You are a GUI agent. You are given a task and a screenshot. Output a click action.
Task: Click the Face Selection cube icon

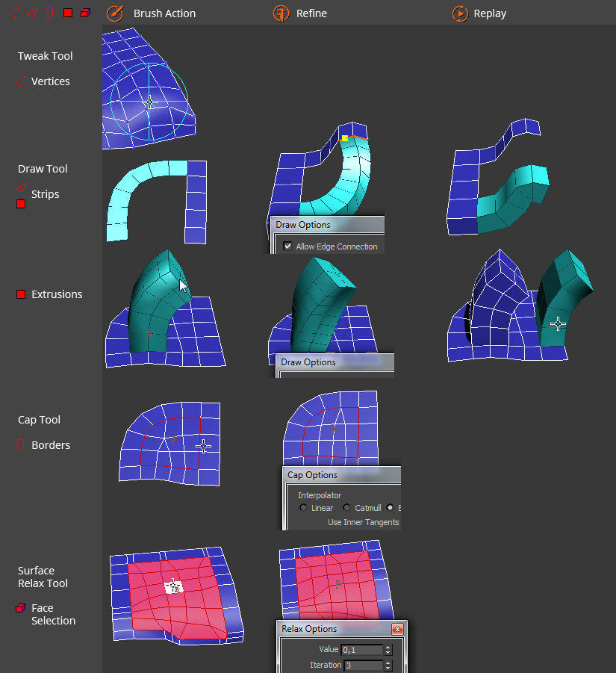(21, 609)
